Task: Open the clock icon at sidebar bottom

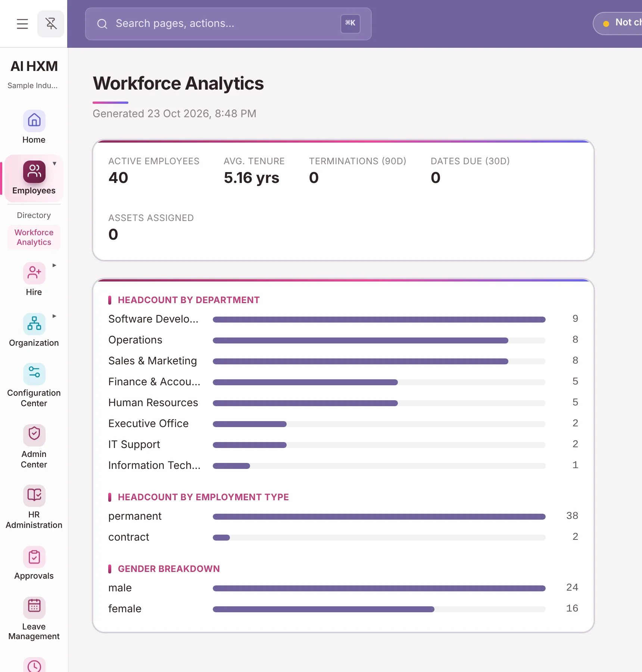Action: [34, 665]
